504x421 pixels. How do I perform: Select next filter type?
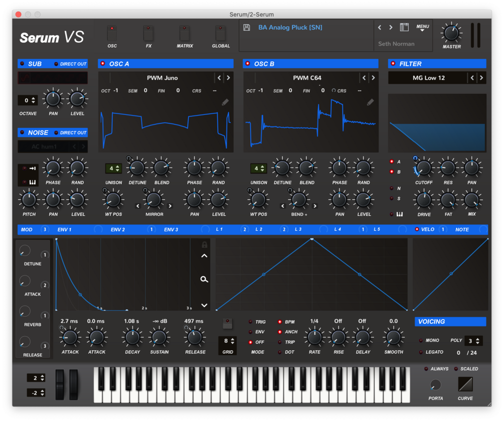click(x=481, y=77)
